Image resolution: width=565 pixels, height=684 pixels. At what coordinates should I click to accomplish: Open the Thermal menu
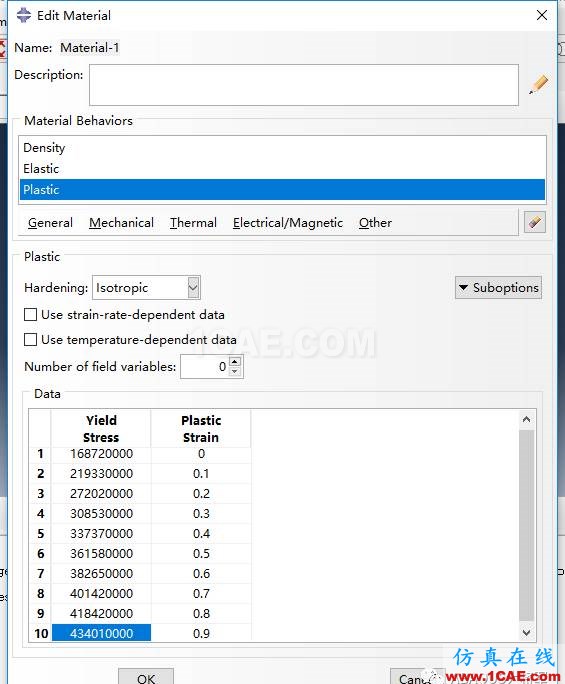pyautogui.click(x=193, y=223)
